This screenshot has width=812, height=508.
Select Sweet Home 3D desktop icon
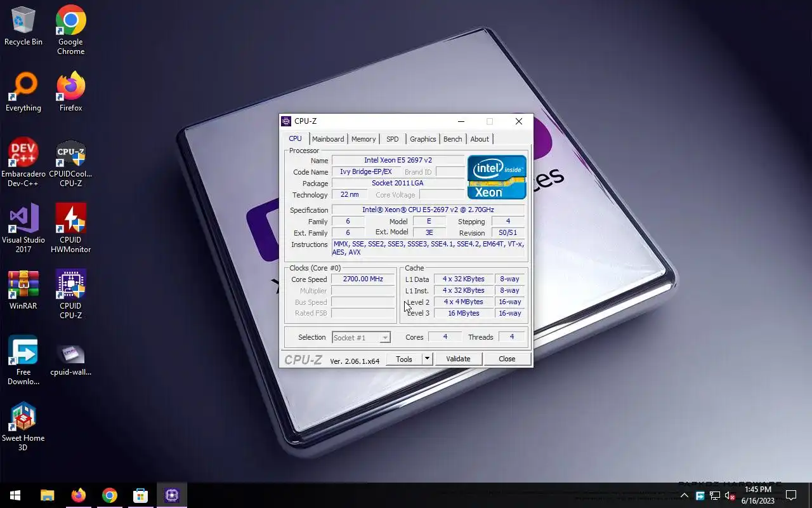pyautogui.click(x=23, y=427)
